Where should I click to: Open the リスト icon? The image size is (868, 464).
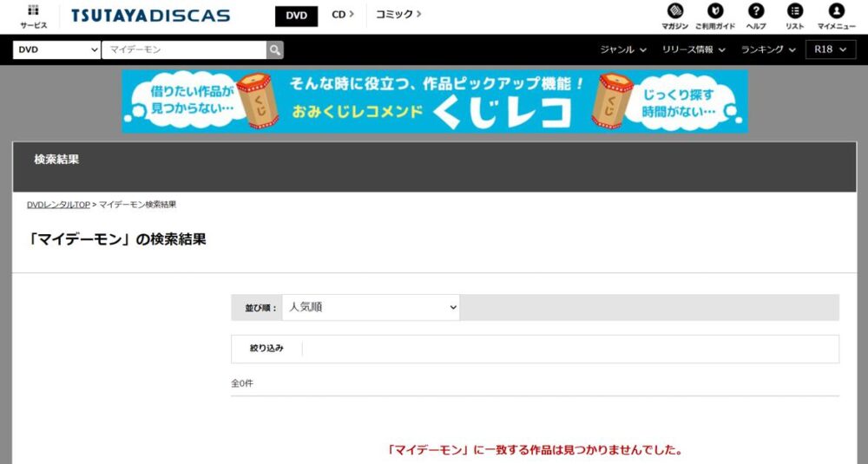(795, 16)
